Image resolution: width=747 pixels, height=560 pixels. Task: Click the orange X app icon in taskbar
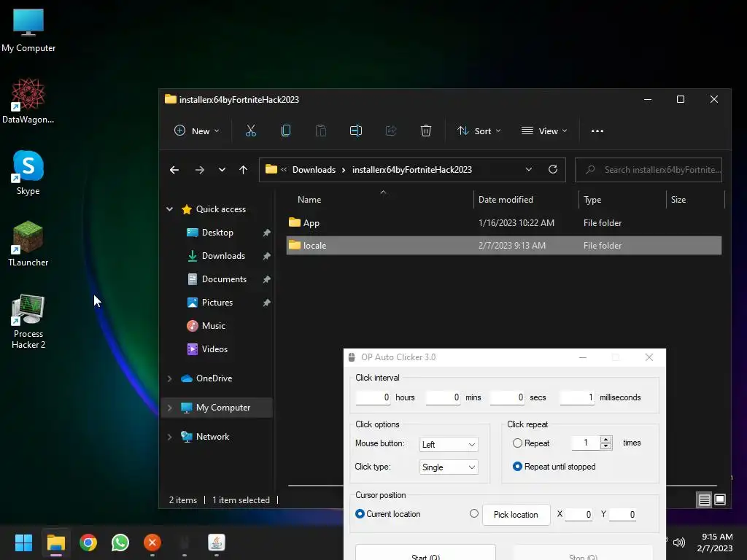pyautogui.click(x=152, y=542)
